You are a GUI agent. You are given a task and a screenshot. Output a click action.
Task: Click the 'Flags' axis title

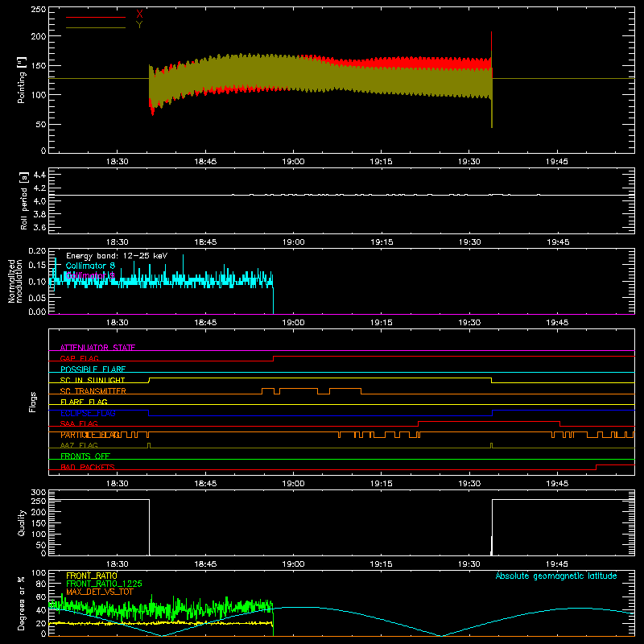32,402
